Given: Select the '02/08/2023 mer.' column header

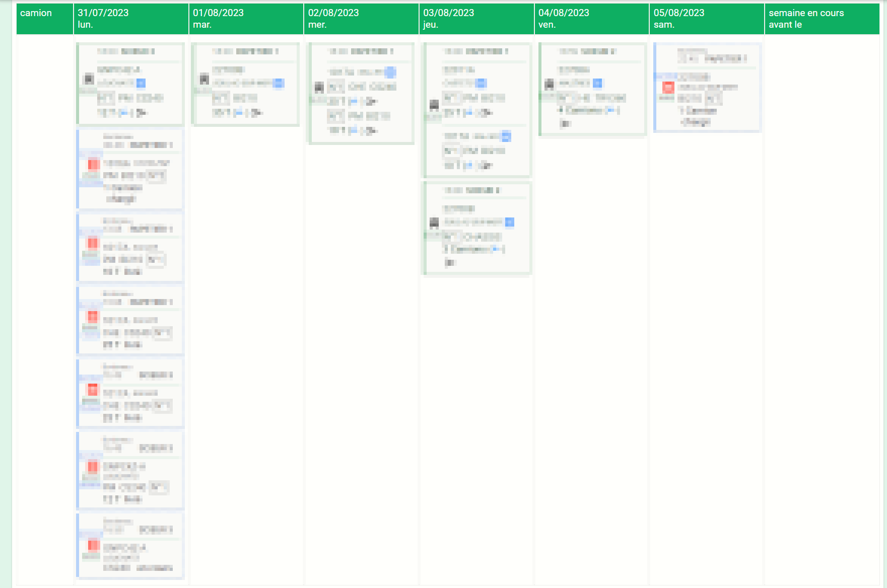Looking at the screenshot, I should [x=362, y=19].
